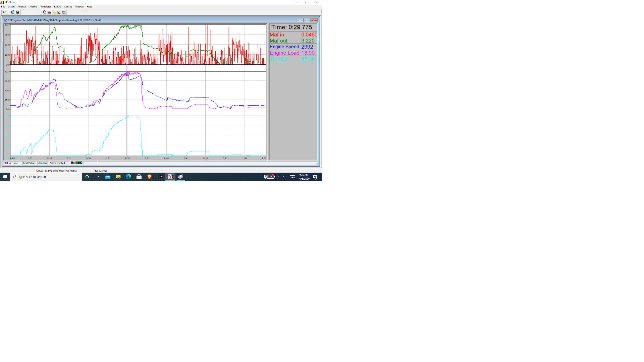The height and width of the screenshot is (362, 644).
Task: Open the Templates menu
Action: coord(46,7)
